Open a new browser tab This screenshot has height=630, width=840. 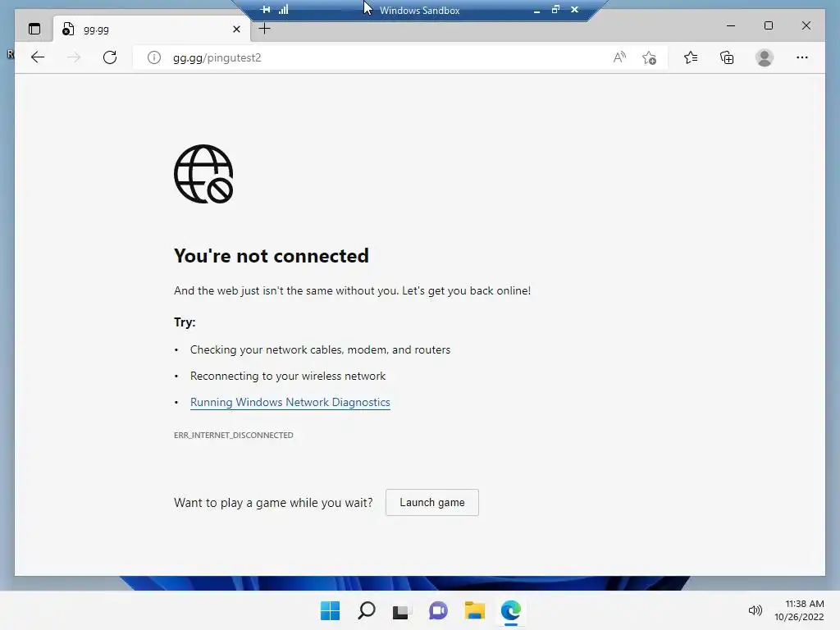265,29
